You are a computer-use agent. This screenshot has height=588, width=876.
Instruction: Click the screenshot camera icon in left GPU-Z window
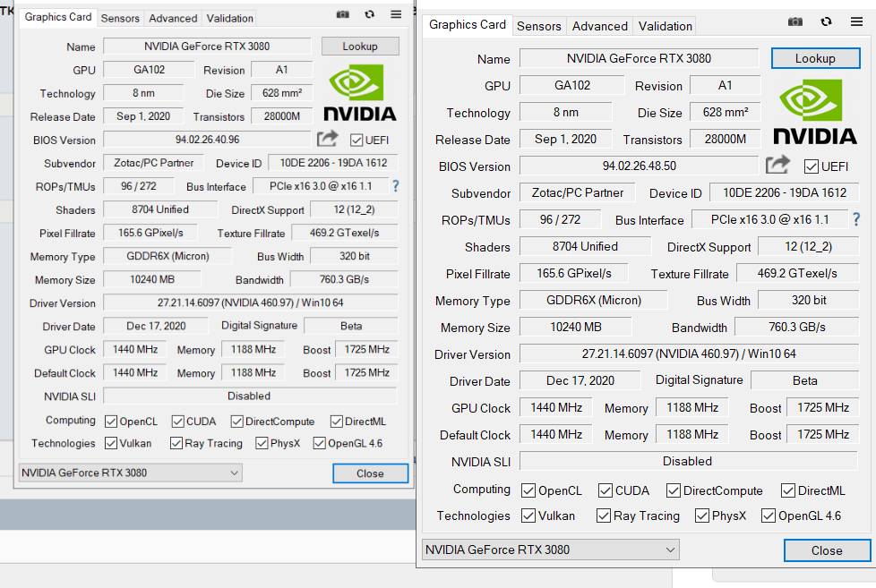(x=342, y=14)
